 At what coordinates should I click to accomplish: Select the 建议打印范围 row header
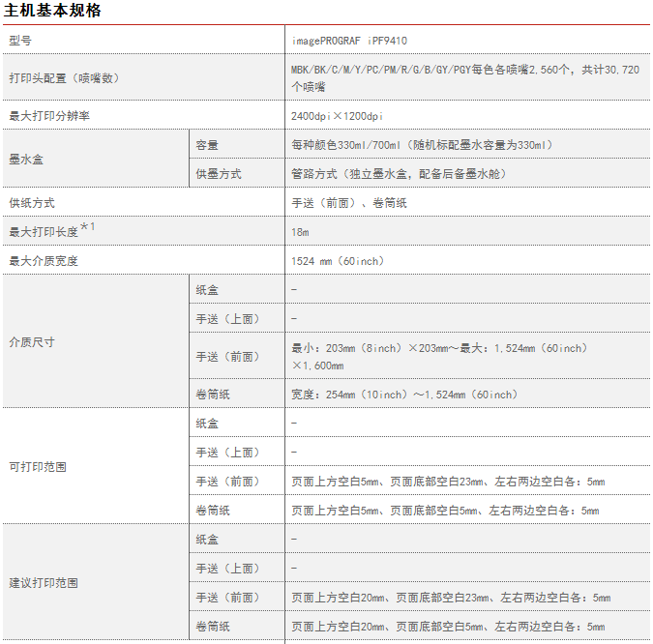(x=44, y=583)
